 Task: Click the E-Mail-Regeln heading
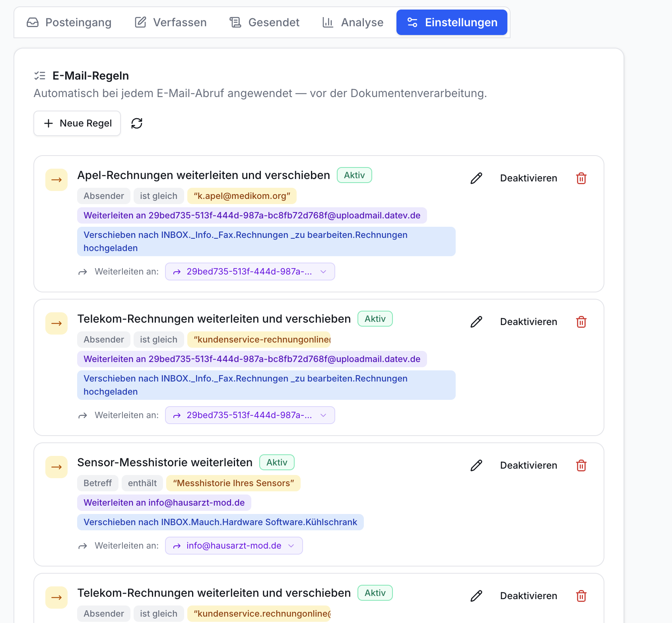tap(91, 76)
